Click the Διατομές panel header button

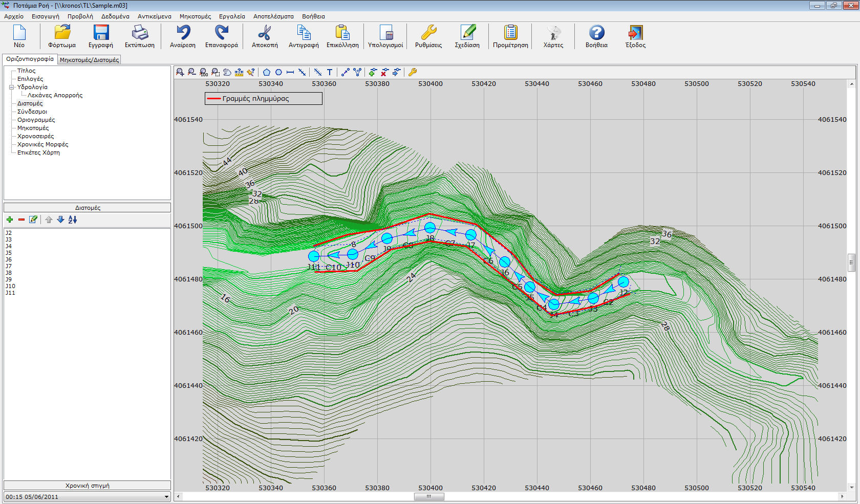[88, 208]
